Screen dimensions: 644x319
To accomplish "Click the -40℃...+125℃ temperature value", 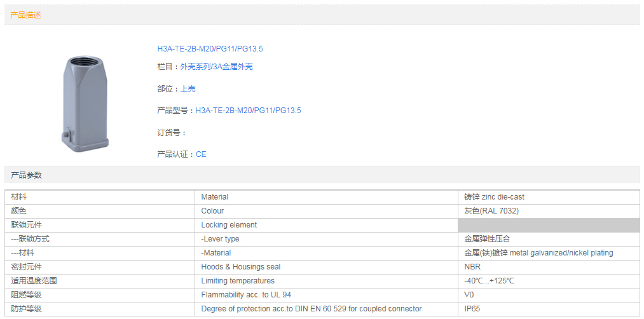I will click(x=489, y=281).
